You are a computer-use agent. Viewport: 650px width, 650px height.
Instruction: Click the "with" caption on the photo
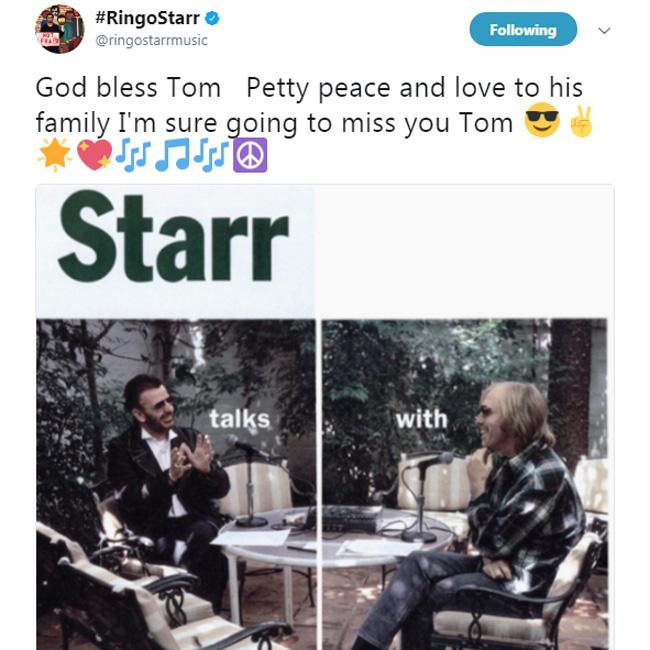(421, 417)
